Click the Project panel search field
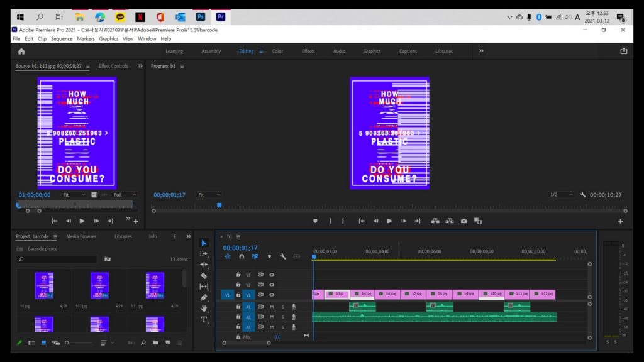The width and height of the screenshot is (644, 362). coord(56,260)
